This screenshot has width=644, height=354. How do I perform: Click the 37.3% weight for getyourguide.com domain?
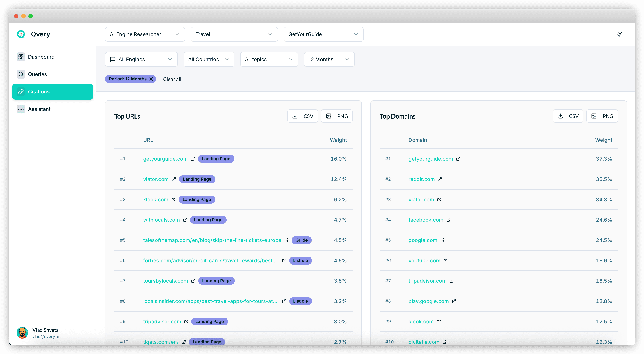(604, 159)
